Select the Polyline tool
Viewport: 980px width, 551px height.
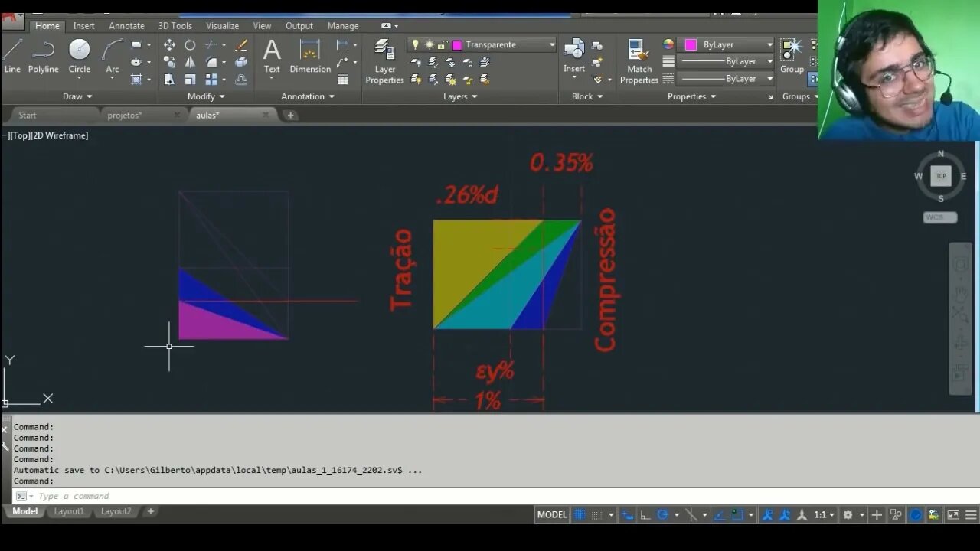[44, 56]
